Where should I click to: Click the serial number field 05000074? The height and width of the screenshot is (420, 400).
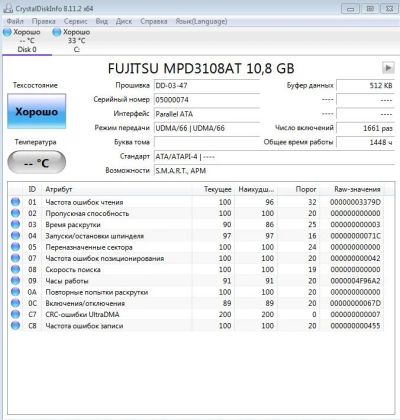coord(207,100)
